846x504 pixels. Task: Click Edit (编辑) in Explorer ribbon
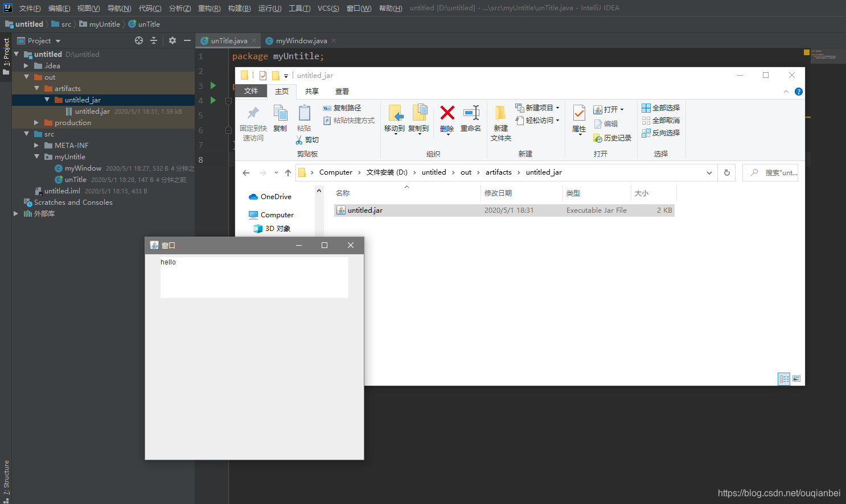tap(606, 124)
